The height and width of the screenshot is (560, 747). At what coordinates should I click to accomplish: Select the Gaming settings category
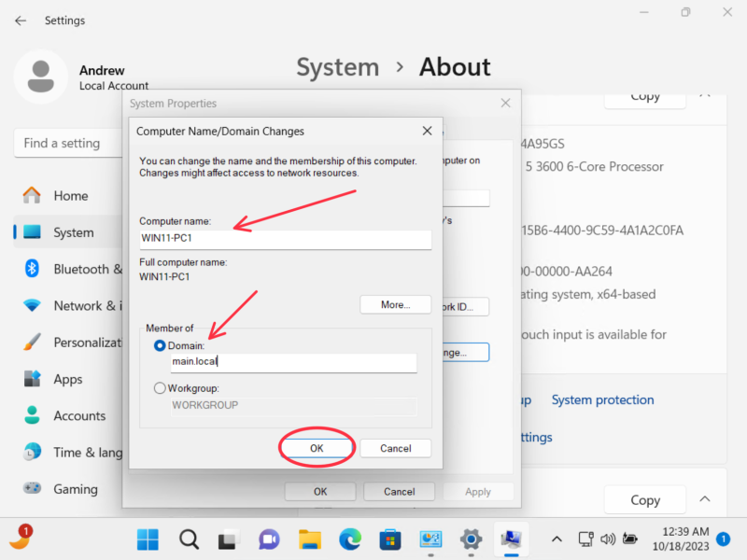[x=73, y=488]
